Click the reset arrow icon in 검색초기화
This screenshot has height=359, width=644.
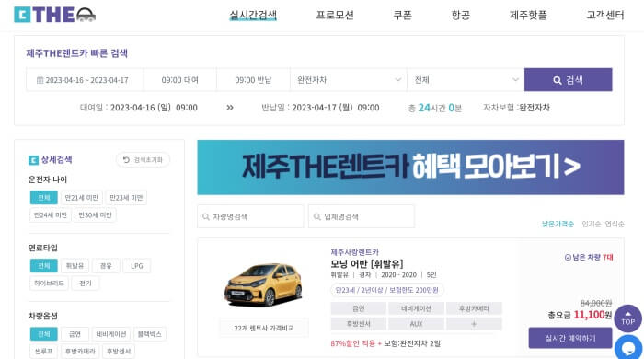click(x=127, y=160)
